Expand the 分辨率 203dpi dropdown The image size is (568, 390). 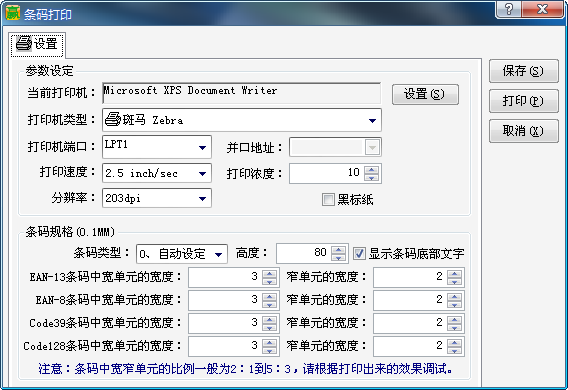[202, 198]
